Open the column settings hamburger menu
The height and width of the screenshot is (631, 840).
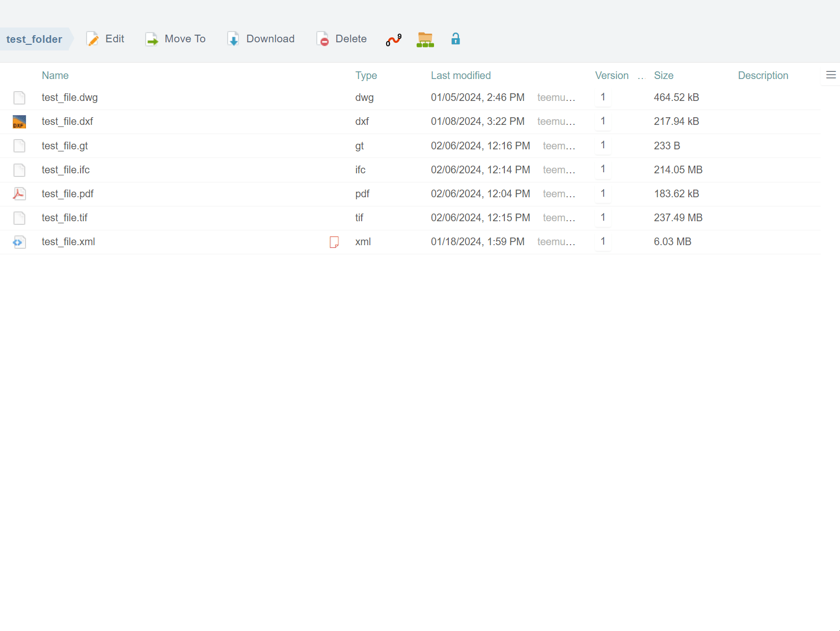(x=831, y=75)
